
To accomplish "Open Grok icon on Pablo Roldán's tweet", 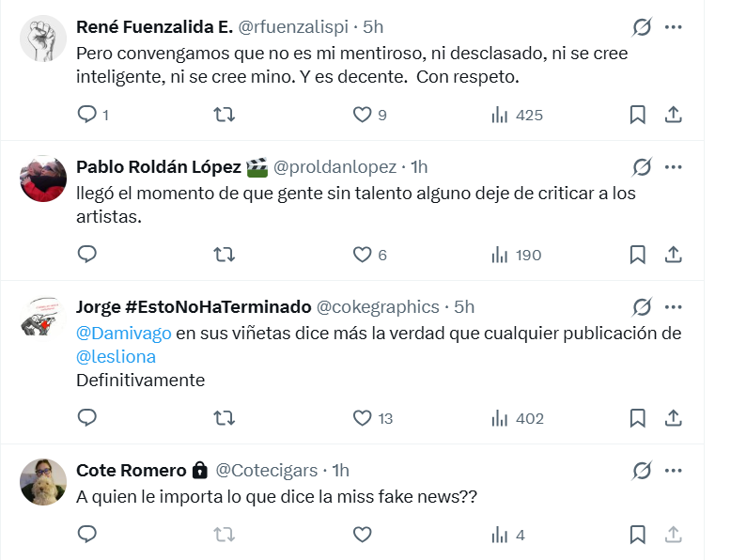I will [x=642, y=166].
